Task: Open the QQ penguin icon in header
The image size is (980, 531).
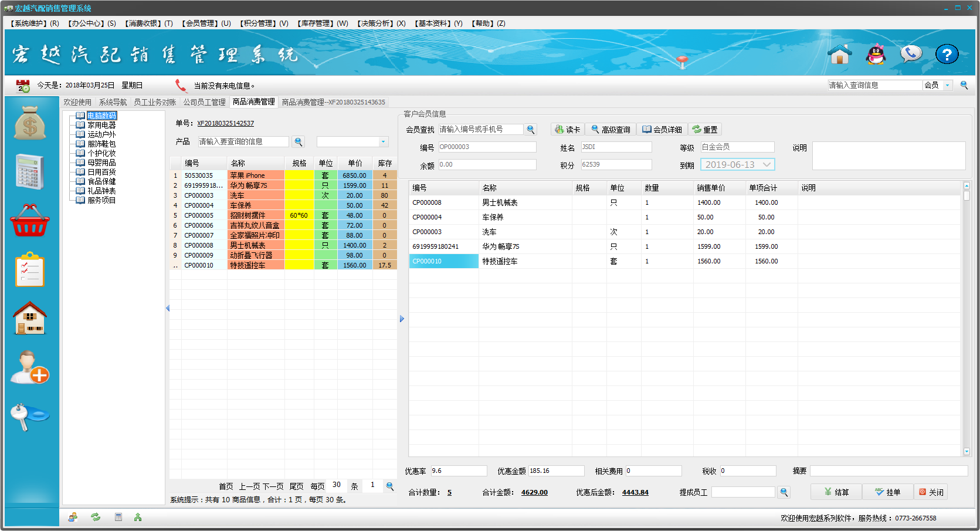Action: (876, 55)
